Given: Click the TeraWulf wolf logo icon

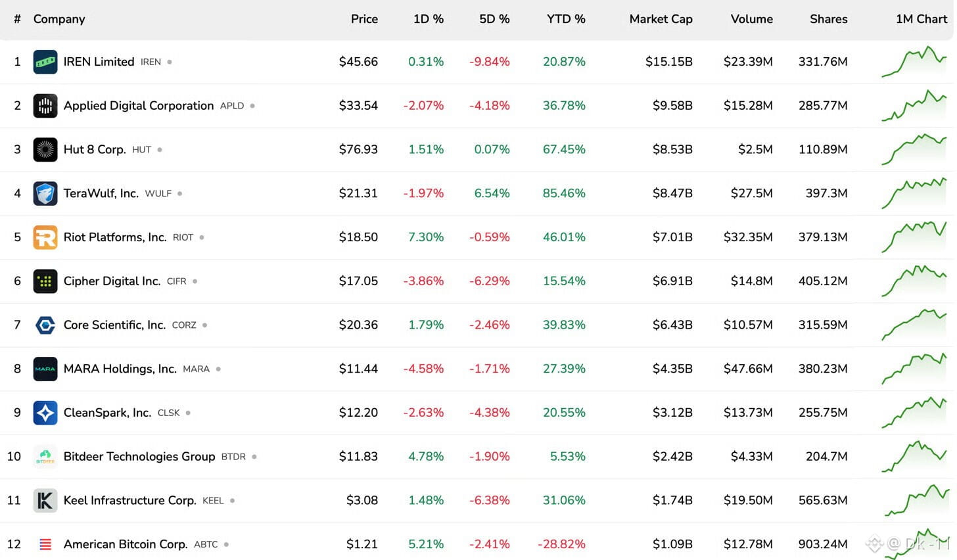Looking at the screenshot, I should (x=45, y=193).
